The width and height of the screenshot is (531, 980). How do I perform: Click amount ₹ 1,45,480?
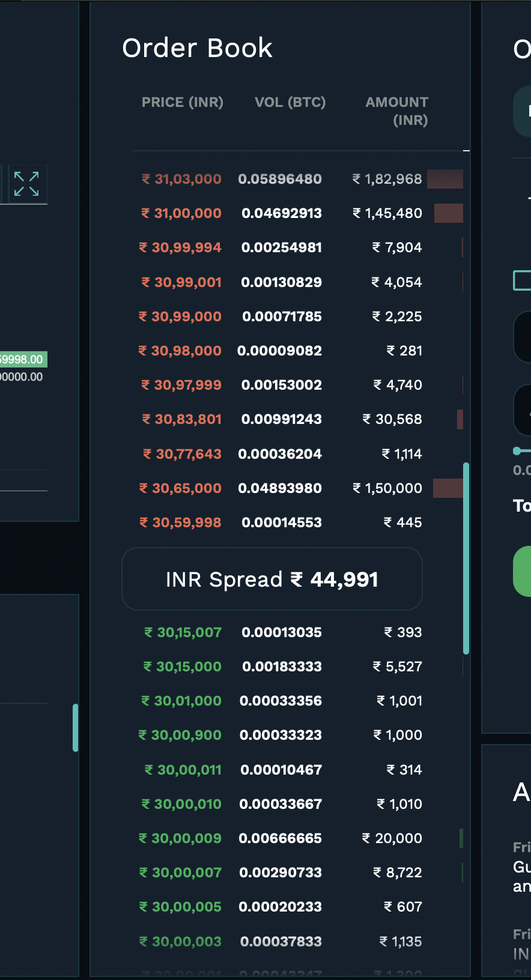[387, 213]
